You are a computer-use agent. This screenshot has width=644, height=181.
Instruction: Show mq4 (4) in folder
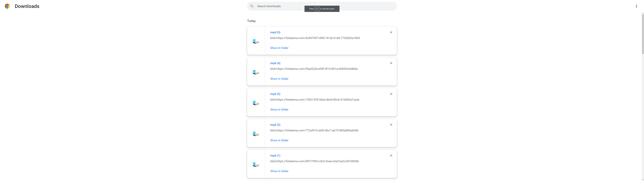tap(279, 79)
